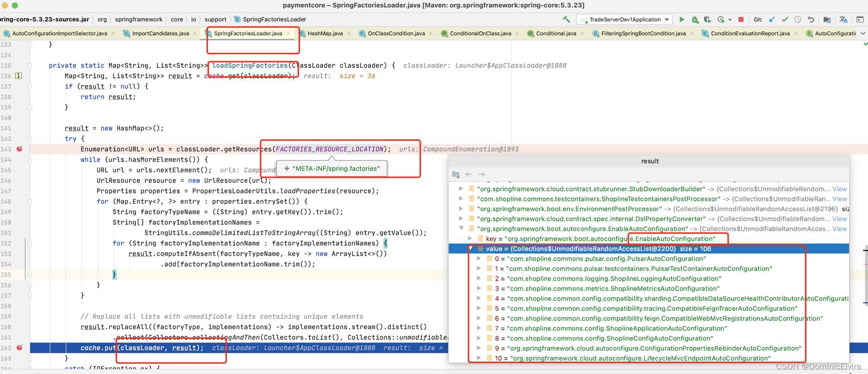Screen dimensions: 868x374
Task: Expand StubDownloaderBuilder entry in result
Action: (x=461, y=189)
